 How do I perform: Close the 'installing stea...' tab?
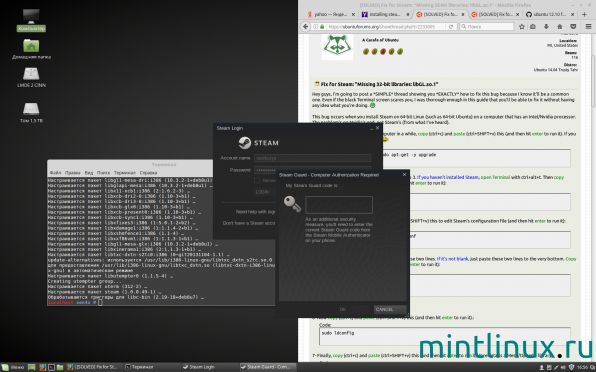pos(408,14)
